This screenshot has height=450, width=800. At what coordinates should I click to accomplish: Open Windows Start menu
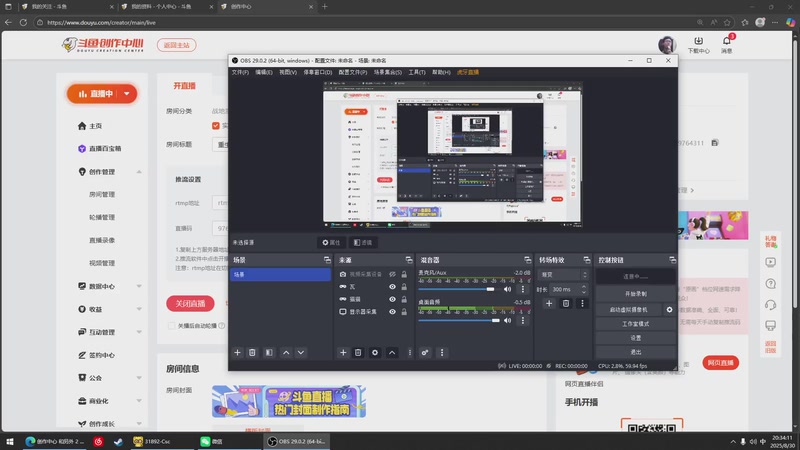click(9, 441)
